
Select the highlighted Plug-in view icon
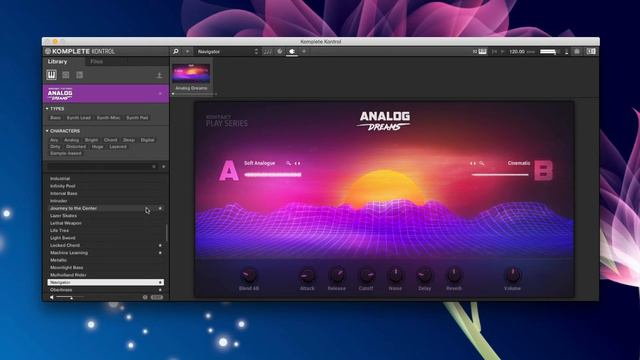pos(292,51)
